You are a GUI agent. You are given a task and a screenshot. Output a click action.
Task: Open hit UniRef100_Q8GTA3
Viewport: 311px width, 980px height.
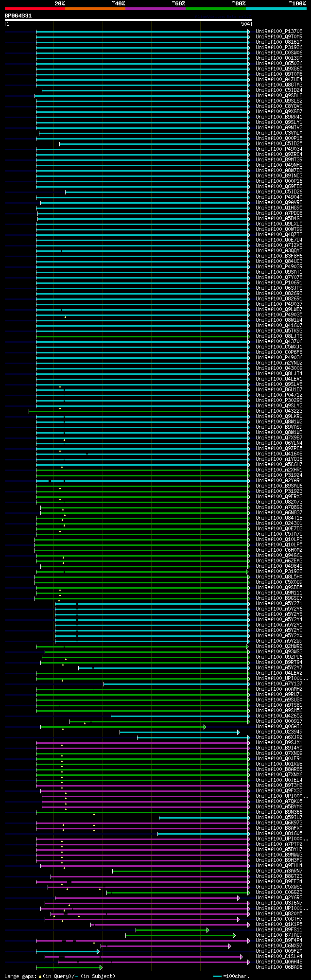coord(279,85)
